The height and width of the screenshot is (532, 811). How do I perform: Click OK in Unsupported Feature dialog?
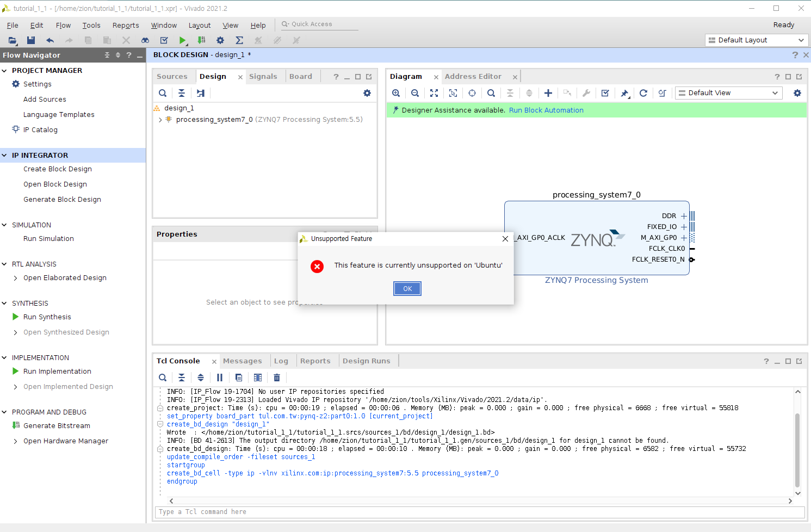pos(407,289)
